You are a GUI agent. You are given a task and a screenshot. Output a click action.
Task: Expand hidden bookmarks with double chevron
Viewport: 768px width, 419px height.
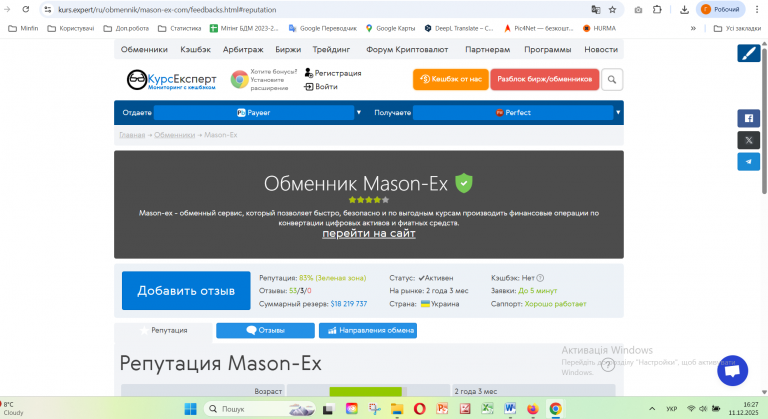click(x=693, y=28)
